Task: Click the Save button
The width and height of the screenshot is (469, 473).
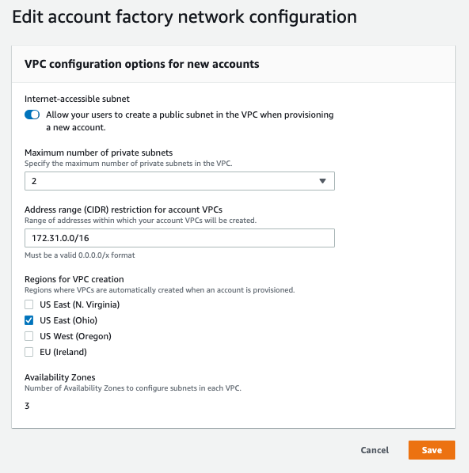Action: pos(432,450)
